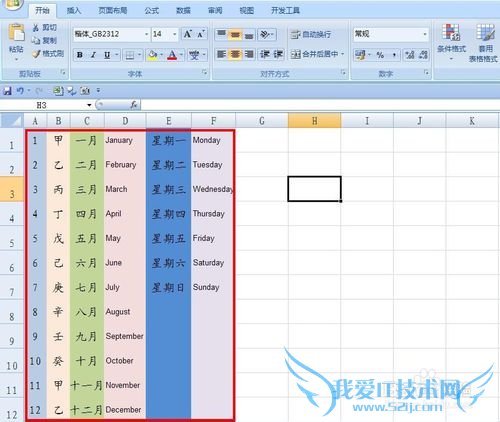Center text horizontally
Image resolution: width=500 pixels, height=422 pixels.
235,54
